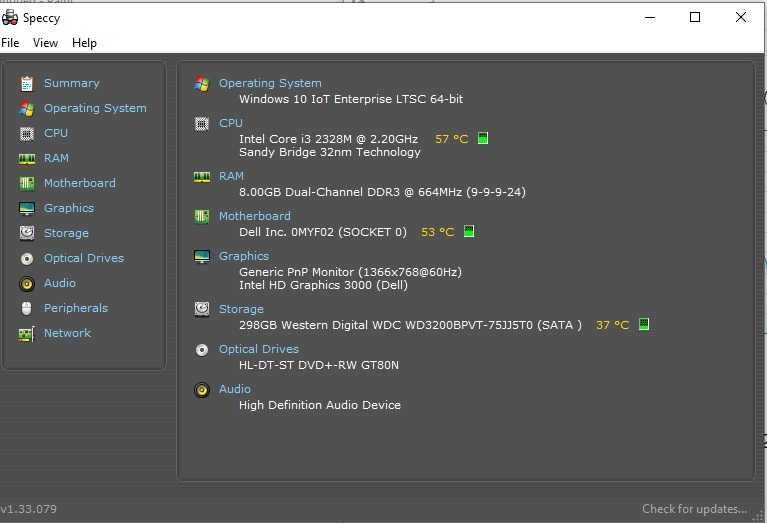
Task: Click the Graphics monitor icon in sidebar
Action: 27,208
